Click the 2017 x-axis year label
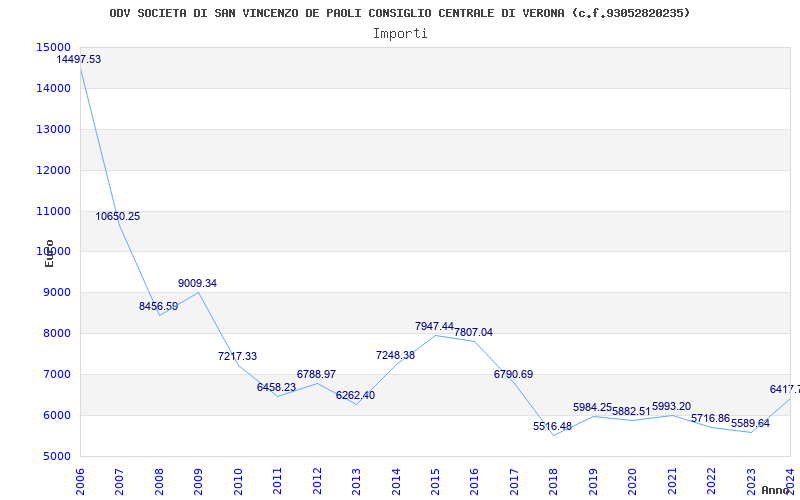The image size is (800, 500). pos(514,481)
